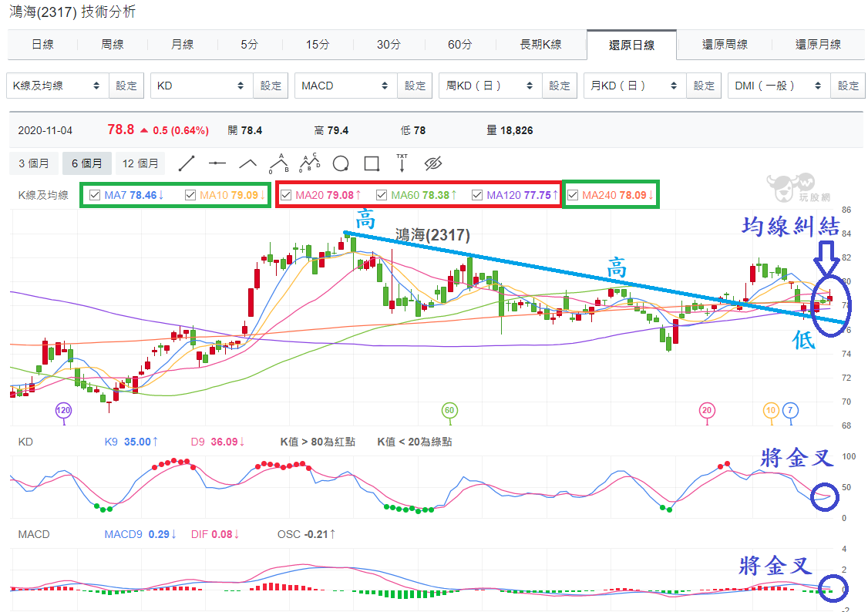Switch to the 60分 tab
868x612 pixels.
click(x=460, y=44)
